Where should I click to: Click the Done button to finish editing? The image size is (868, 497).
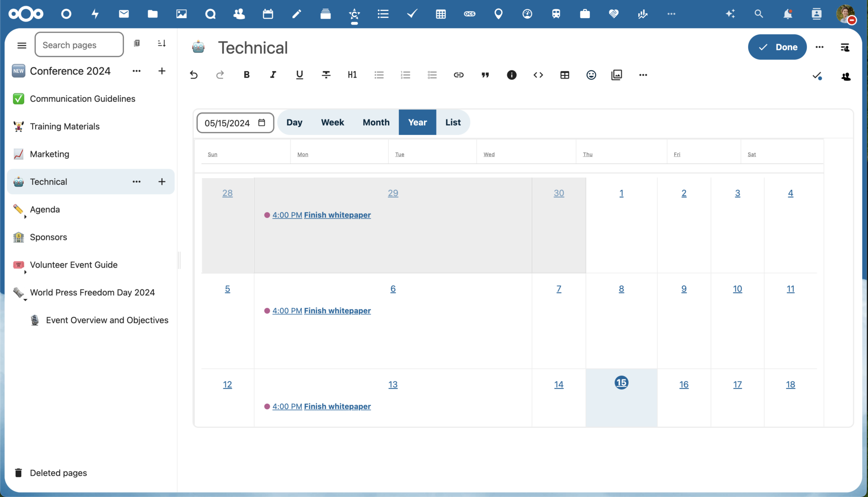tap(777, 47)
